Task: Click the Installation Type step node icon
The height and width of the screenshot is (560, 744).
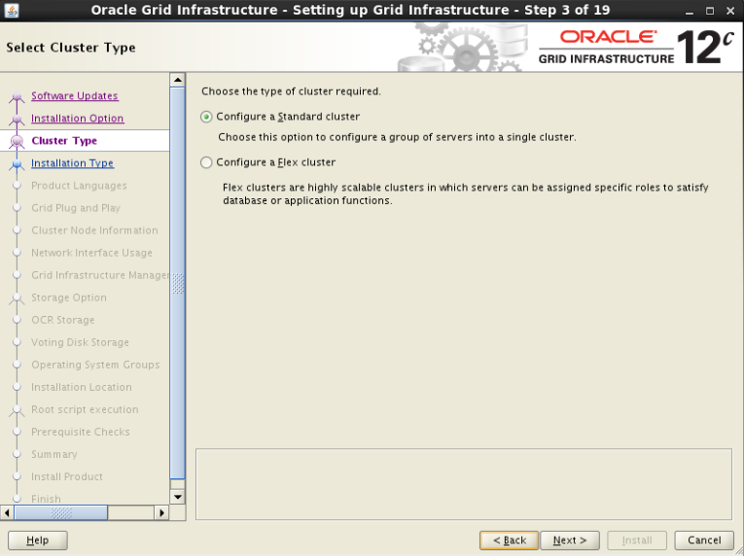Action: pyautogui.click(x=18, y=164)
